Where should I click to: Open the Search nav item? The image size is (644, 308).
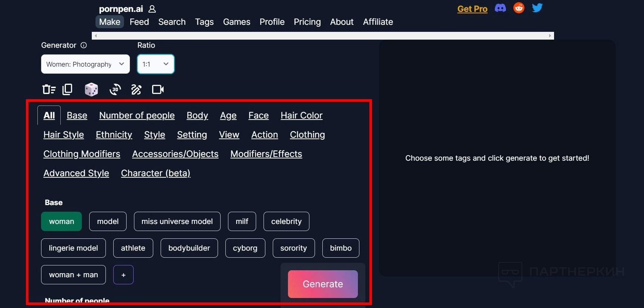(x=172, y=22)
